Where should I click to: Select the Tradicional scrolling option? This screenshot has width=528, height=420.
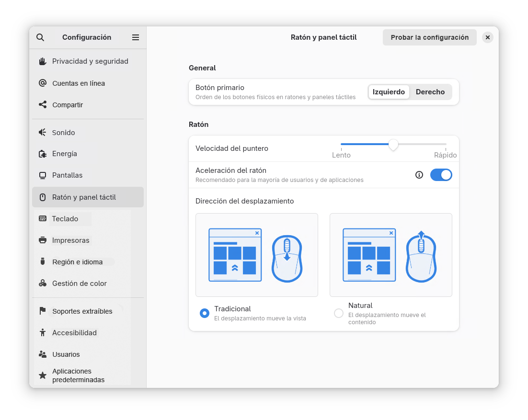[204, 313]
